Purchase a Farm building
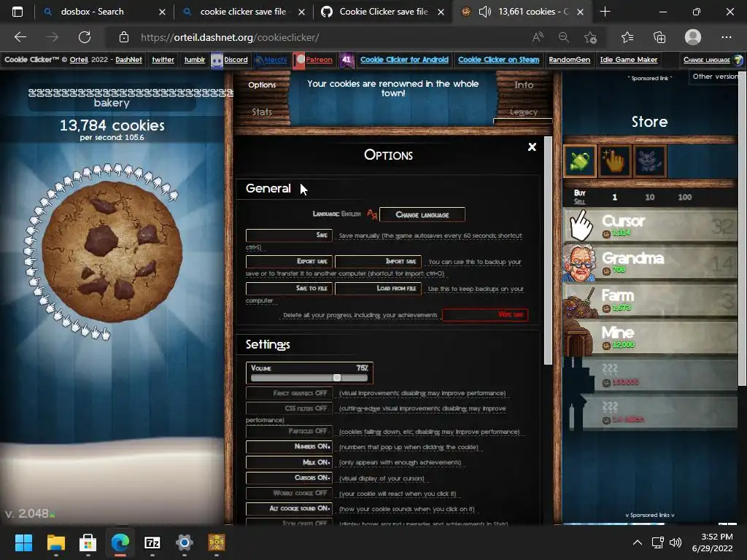Viewport: 747px width, 560px height. coord(650,300)
